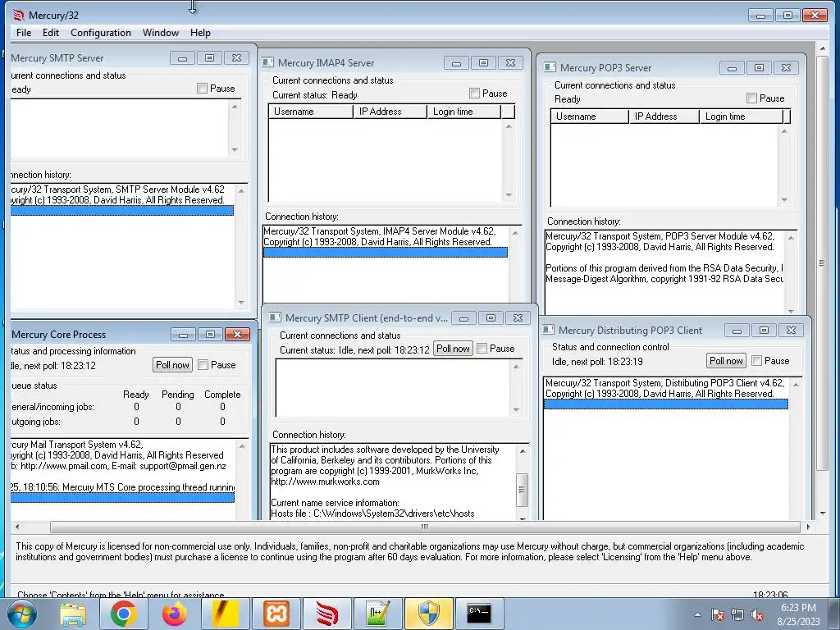Click Poll now in Mercury SMTP Client

click(x=453, y=348)
